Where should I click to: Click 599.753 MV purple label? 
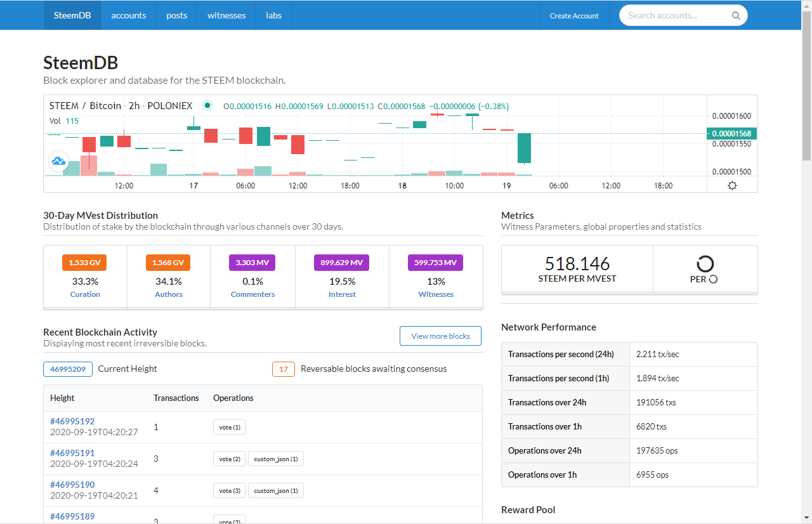435,263
